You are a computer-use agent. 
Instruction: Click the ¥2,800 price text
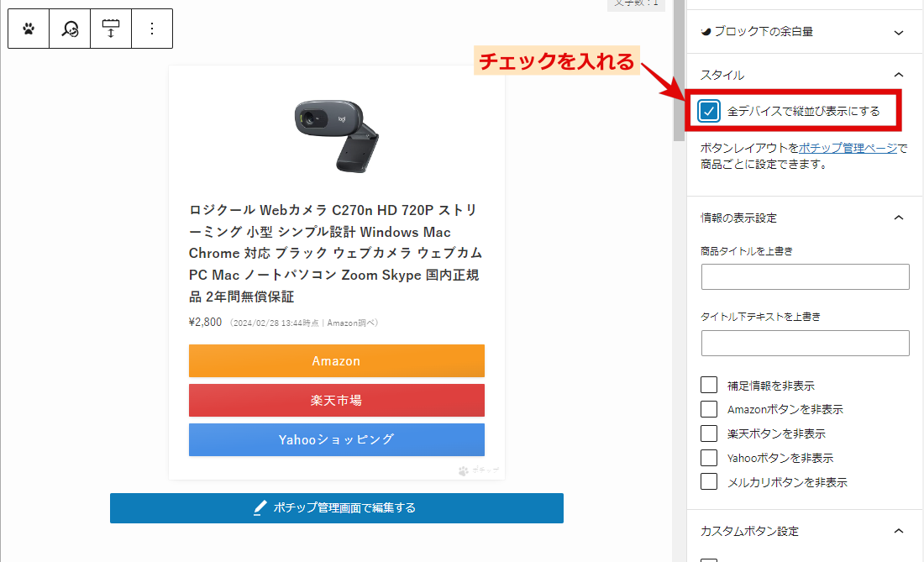point(205,323)
